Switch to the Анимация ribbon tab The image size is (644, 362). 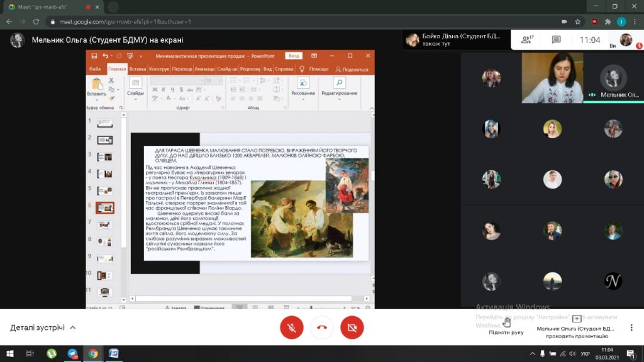pyautogui.click(x=204, y=69)
